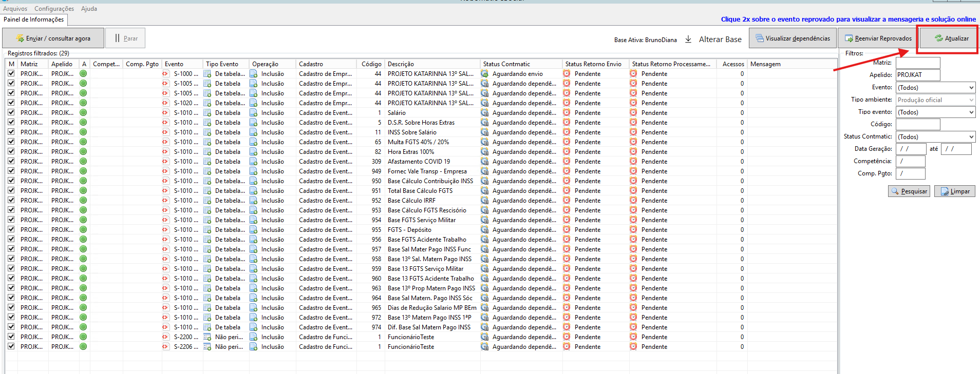Toggle the checkbox in the Multa FGTS 40% / 20% row

[x=11, y=142]
